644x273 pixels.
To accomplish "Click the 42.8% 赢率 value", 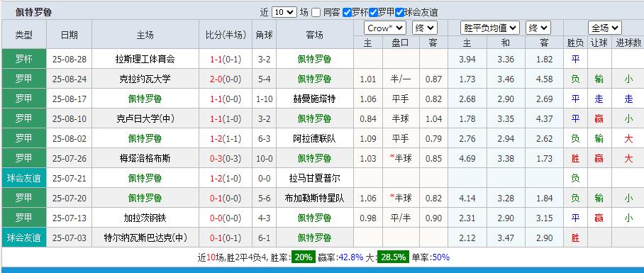I will (x=351, y=257).
